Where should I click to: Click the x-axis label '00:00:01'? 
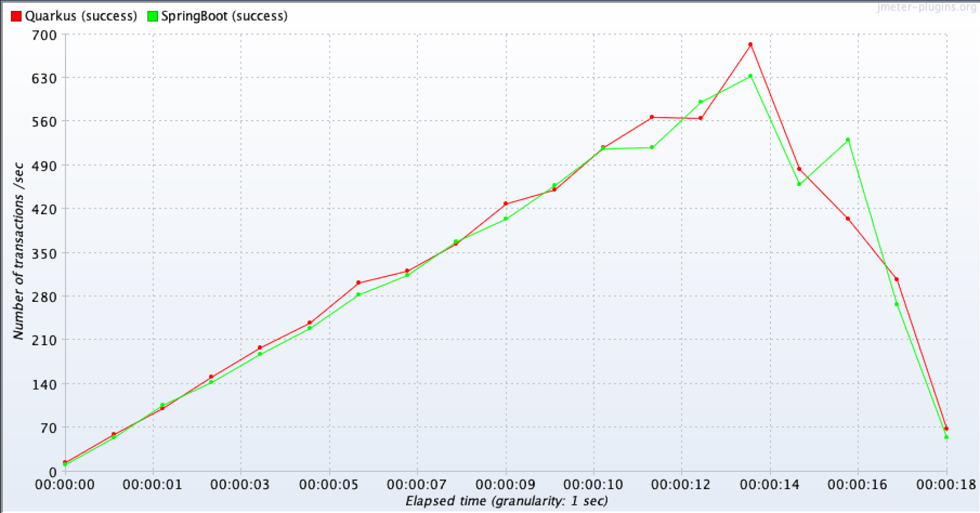153,485
